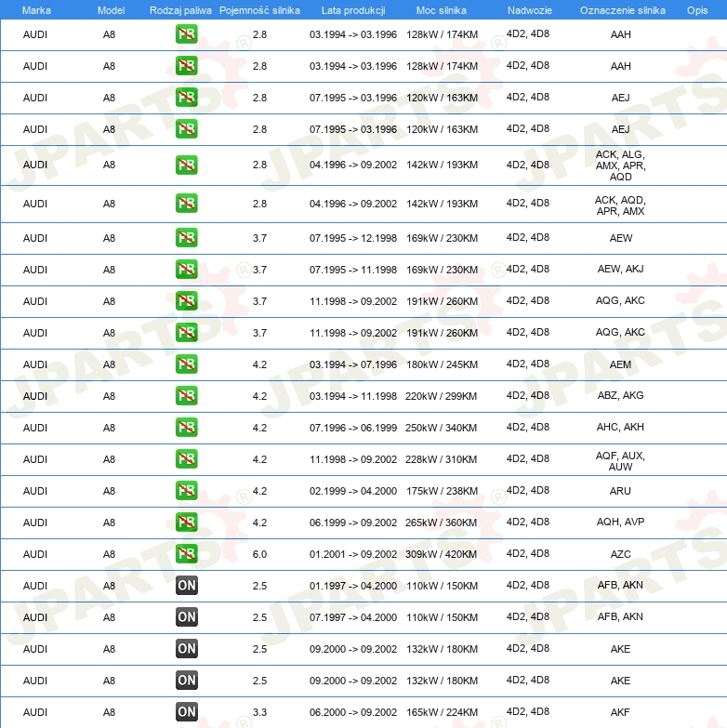Image resolution: width=727 pixels, height=728 pixels.
Task: Click the Moc silnika column header
Action: (442, 10)
